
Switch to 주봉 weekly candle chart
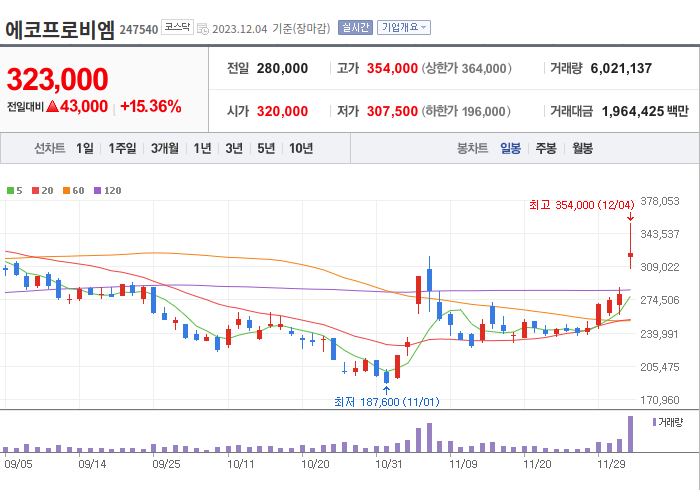[546, 148]
